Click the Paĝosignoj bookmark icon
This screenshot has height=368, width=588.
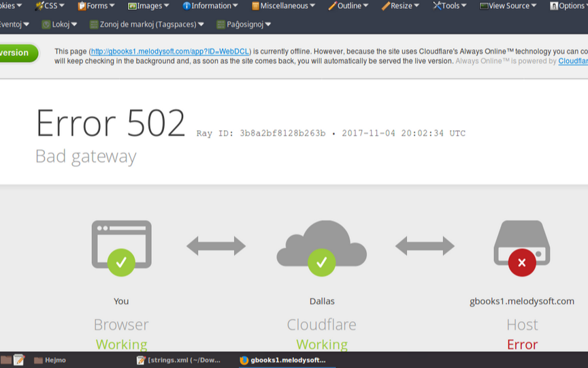[x=221, y=25]
